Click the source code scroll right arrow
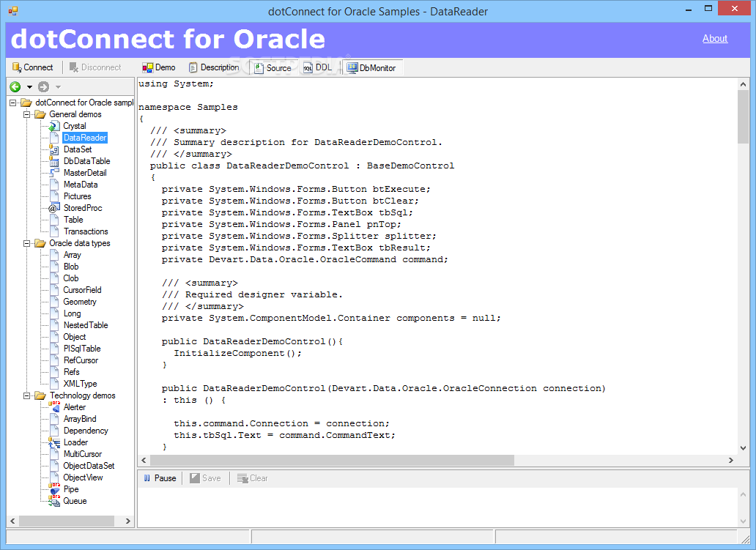The height and width of the screenshot is (550, 756). click(x=731, y=461)
